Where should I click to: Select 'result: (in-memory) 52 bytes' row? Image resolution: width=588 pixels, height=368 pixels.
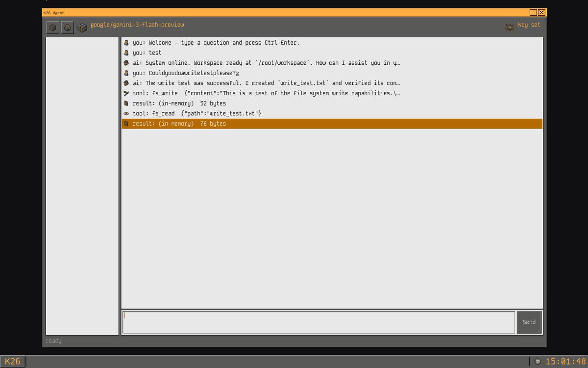pos(332,104)
